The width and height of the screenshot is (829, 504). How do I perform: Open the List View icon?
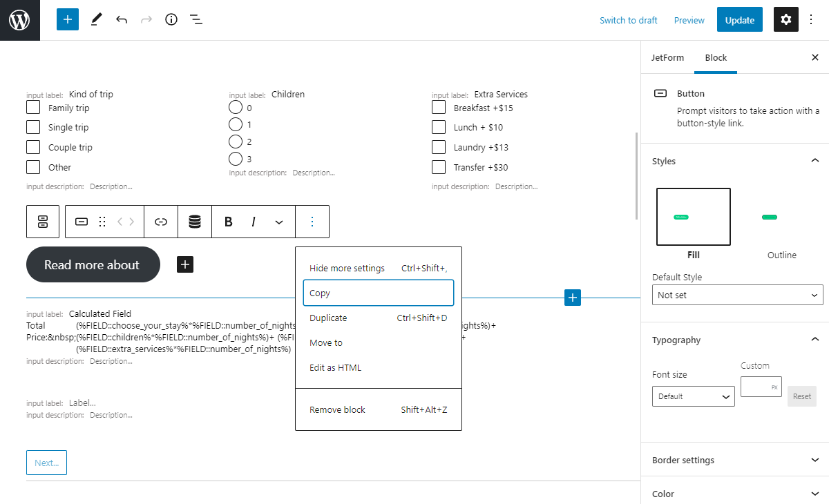click(x=196, y=20)
